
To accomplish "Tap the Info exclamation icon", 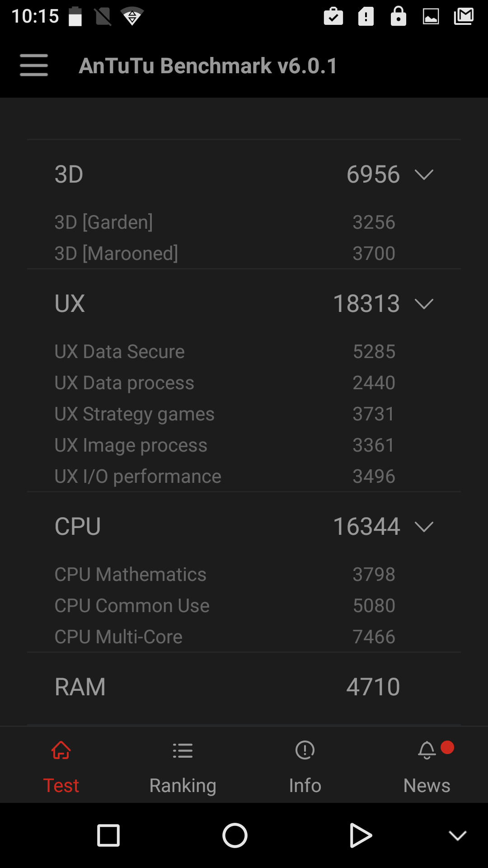I will coord(305,750).
